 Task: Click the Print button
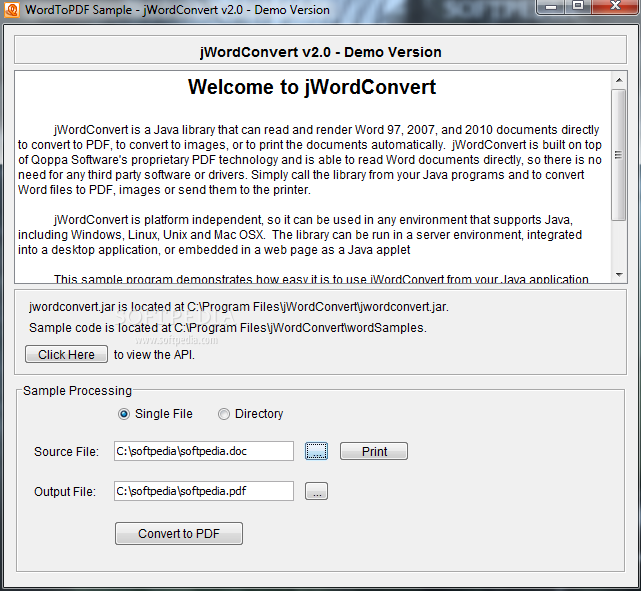[x=374, y=451]
